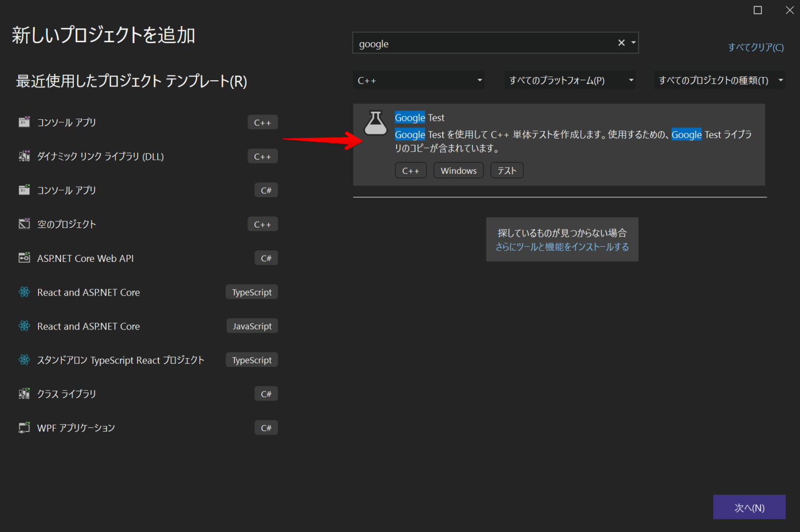
Task: Open the すべてのプロジェクトの種類(T) dropdown
Action: coord(719,80)
